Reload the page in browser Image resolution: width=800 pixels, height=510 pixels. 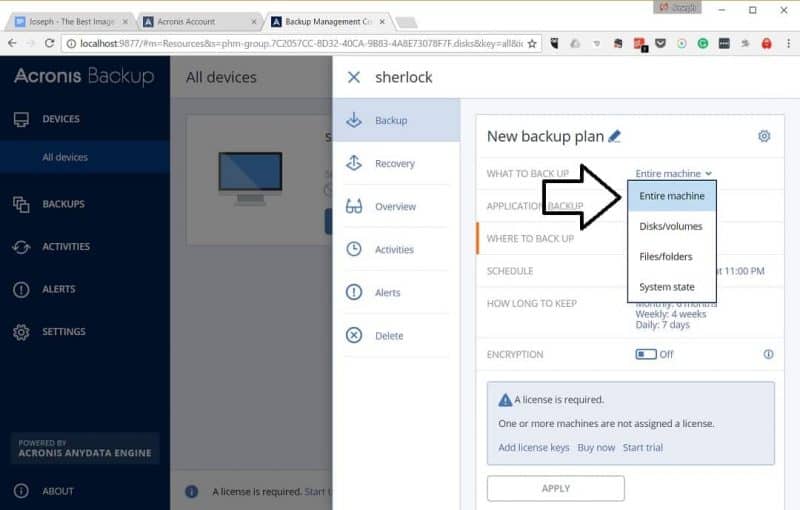(49, 43)
